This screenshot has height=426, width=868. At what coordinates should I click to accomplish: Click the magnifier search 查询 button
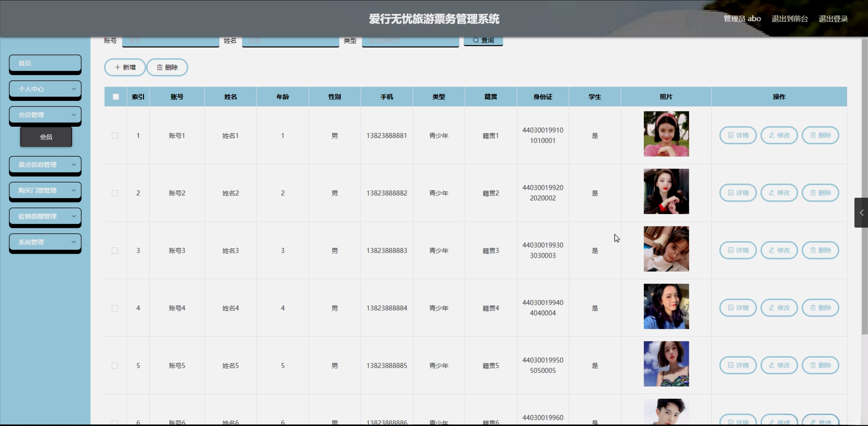[x=483, y=40]
